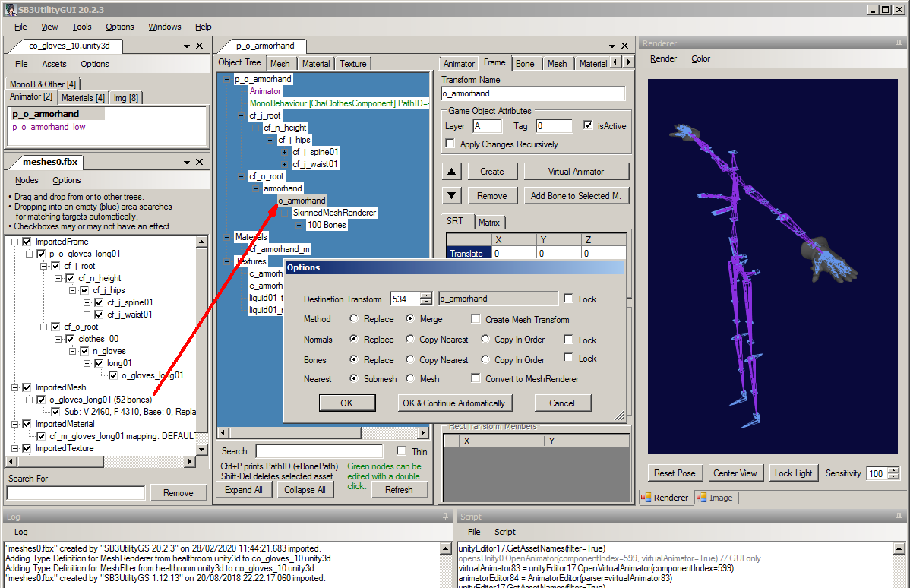
Task: Click the Reset Pose button
Action: [x=675, y=473]
